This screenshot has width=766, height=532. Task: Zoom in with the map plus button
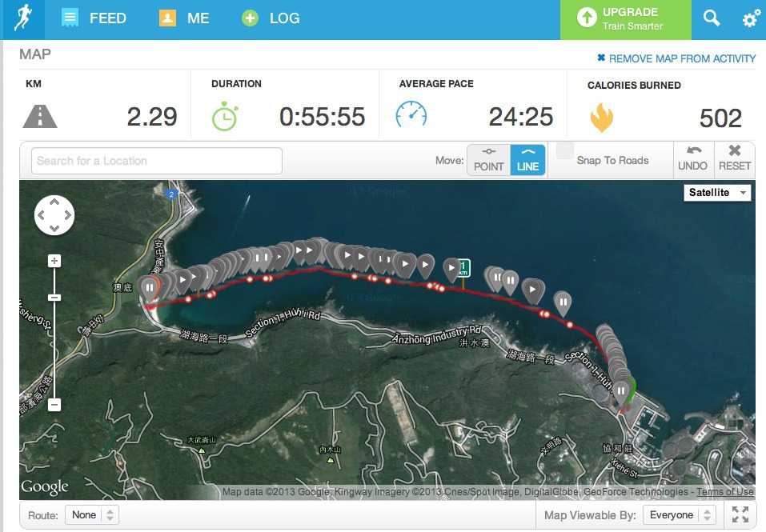[54, 261]
